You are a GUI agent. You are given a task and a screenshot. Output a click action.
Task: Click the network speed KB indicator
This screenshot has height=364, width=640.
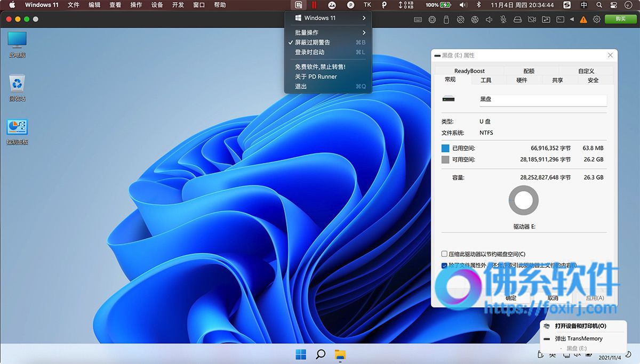[x=406, y=5]
